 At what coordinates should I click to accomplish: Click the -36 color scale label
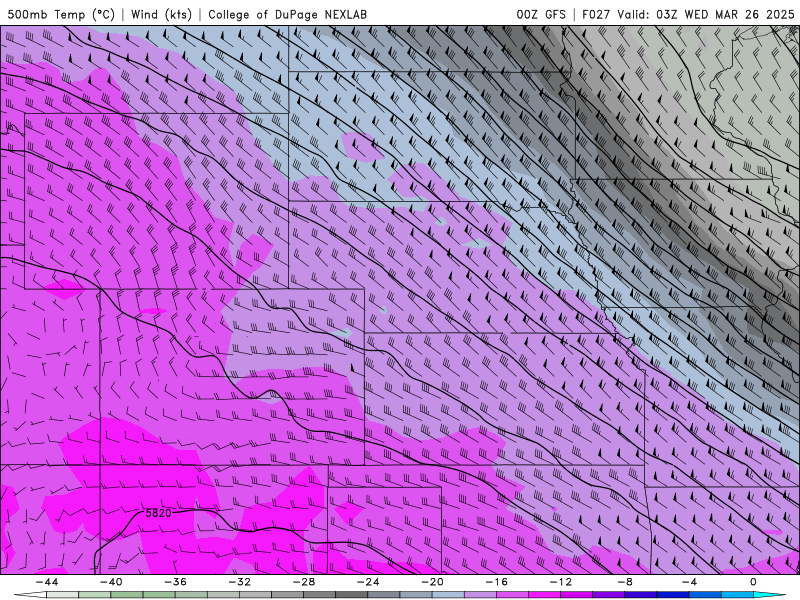175,582
